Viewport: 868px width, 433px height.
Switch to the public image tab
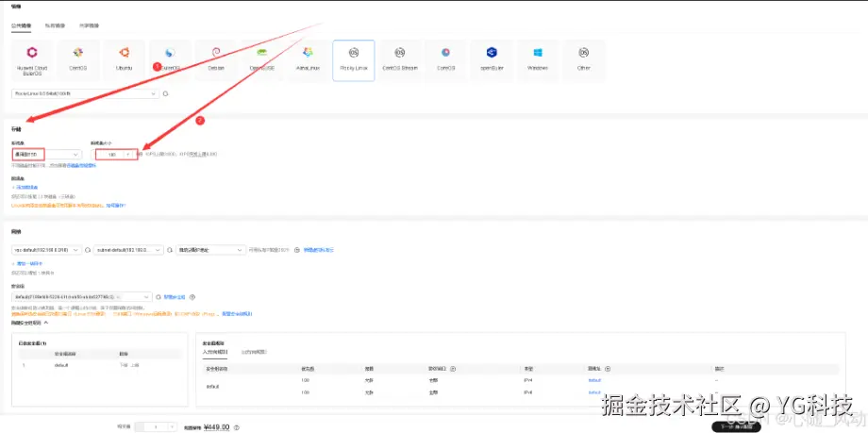pos(21,25)
